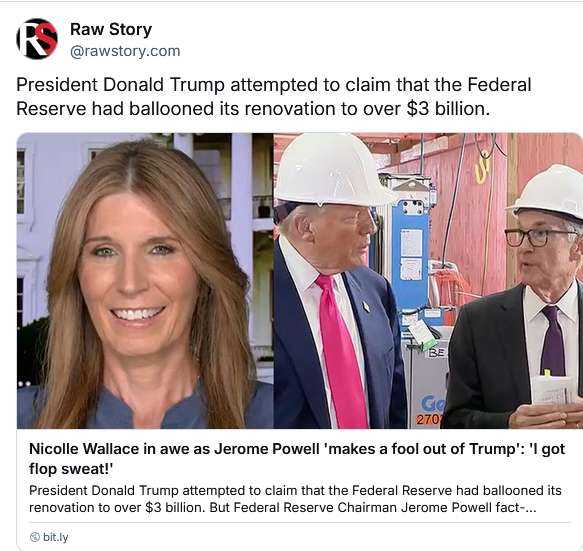Open the smiling woman's photo in preview
Viewport: 583px width, 551px height.
coord(145,281)
